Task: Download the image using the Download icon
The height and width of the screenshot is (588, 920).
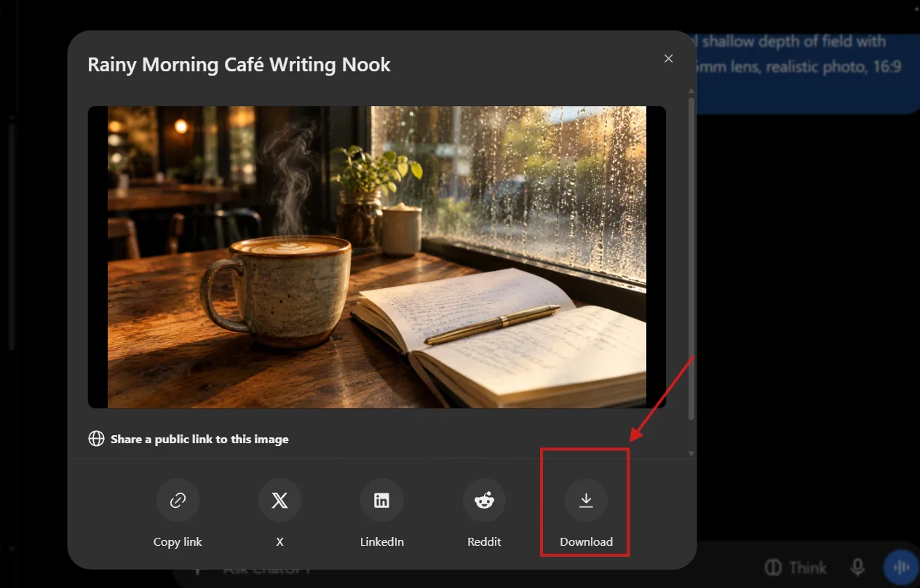Action: click(586, 500)
